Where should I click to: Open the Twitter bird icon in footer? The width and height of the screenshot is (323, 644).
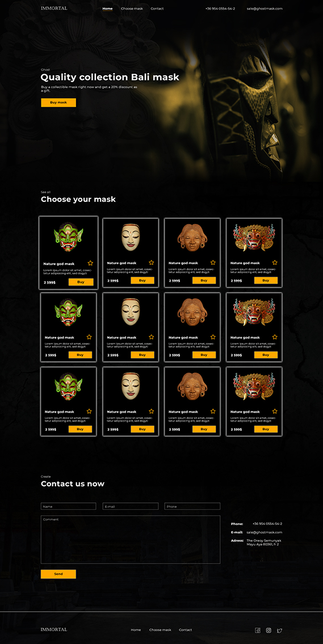click(x=279, y=630)
